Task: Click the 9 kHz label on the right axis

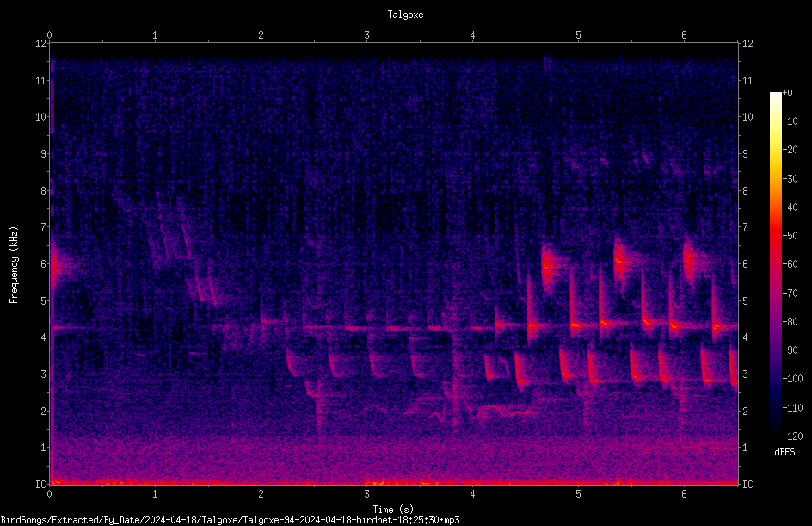Action: 745,153
